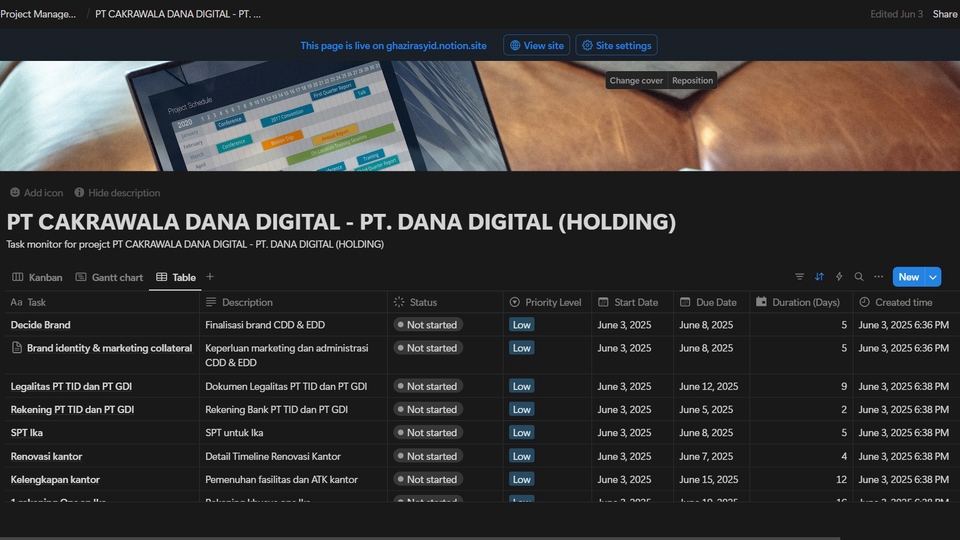Open the three-dot view options menu
This screenshot has width=960, height=540.
point(879,277)
